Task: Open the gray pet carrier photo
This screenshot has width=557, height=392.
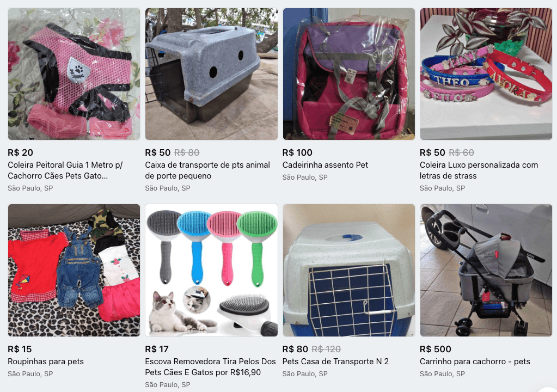Action: pos(211,74)
